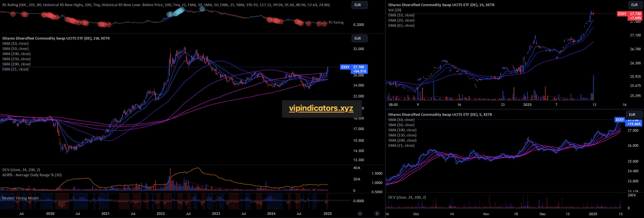Select SMA (150, close) on weekly chart

(16, 59)
